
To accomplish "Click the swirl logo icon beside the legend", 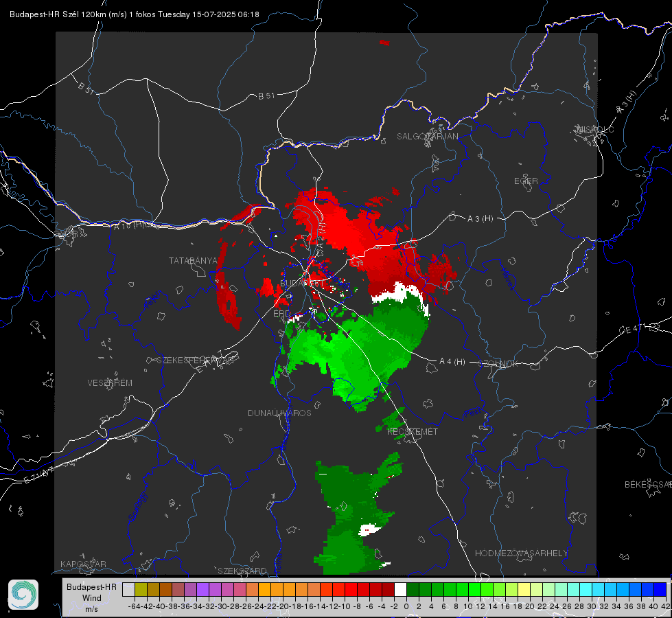I will pyautogui.click(x=23, y=595).
